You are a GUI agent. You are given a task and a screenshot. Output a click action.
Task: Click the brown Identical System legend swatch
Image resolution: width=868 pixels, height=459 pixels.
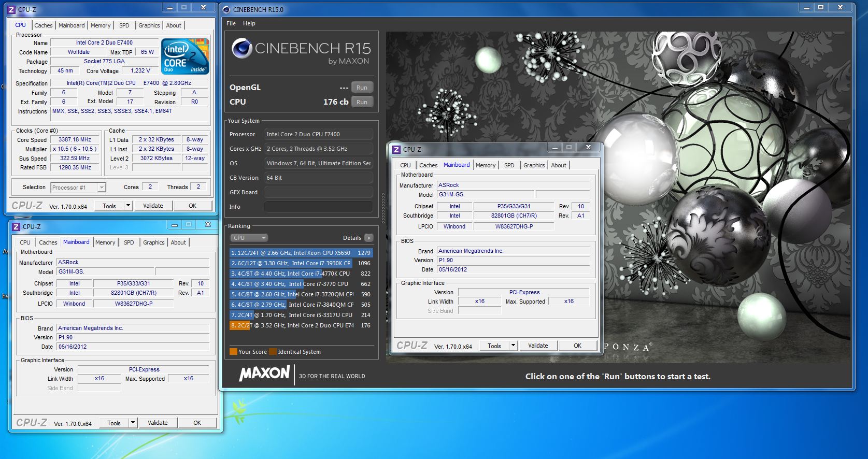tap(273, 352)
